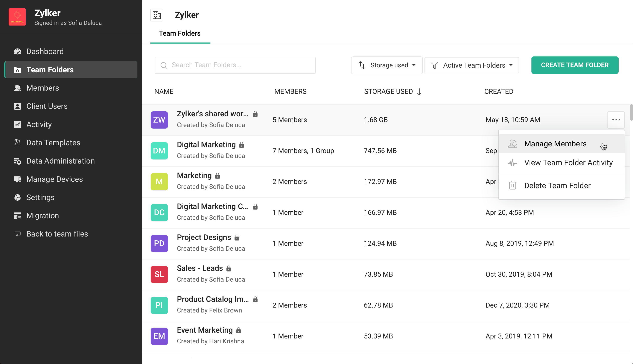
Task: Toggle Storage Used column sort arrow
Action: pyautogui.click(x=419, y=92)
